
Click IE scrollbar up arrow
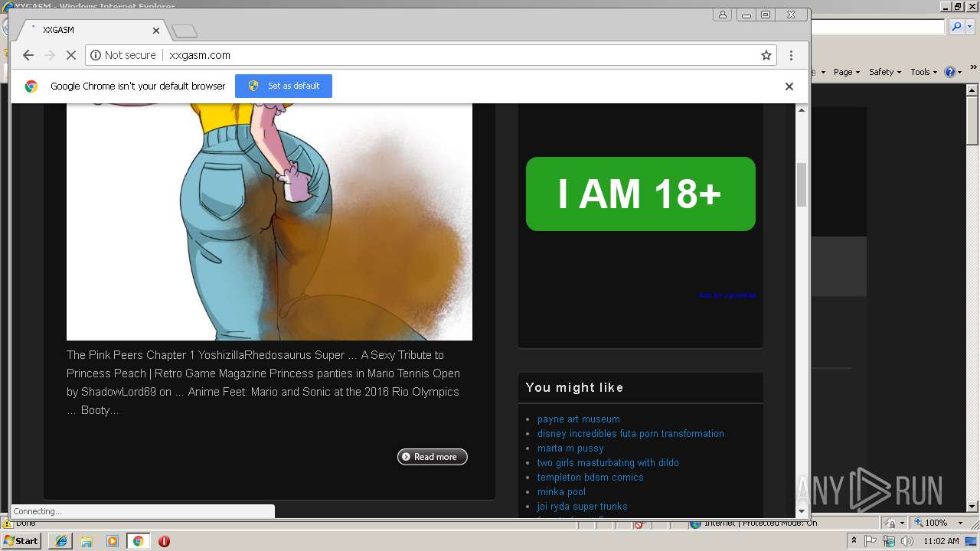[x=972, y=89]
